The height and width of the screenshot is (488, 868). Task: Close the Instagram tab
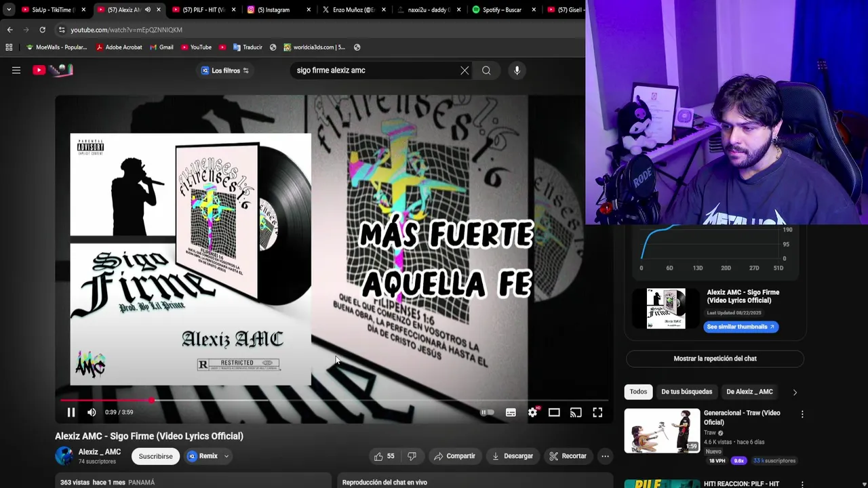point(309,9)
